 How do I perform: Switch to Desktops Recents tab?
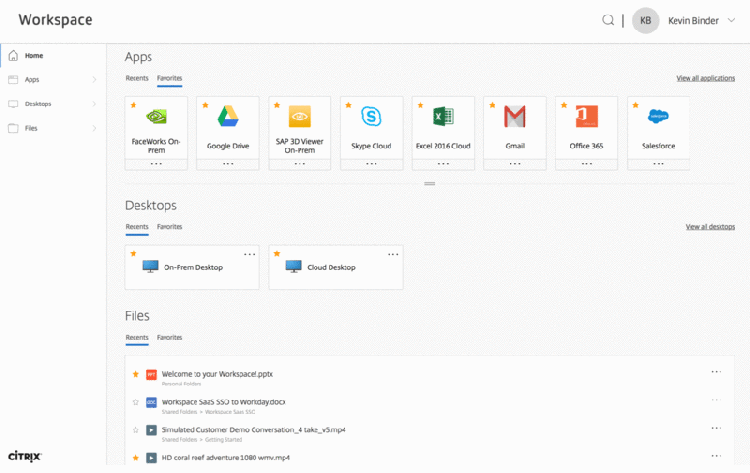coord(137,227)
